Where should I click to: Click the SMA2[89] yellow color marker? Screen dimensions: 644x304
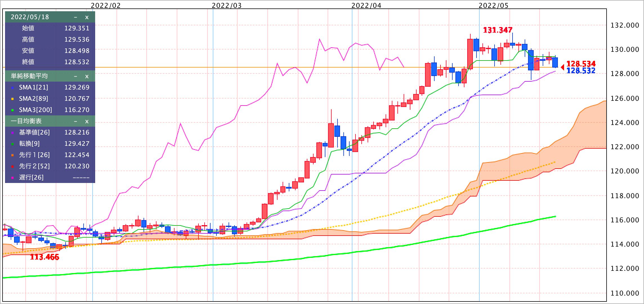tap(12, 99)
